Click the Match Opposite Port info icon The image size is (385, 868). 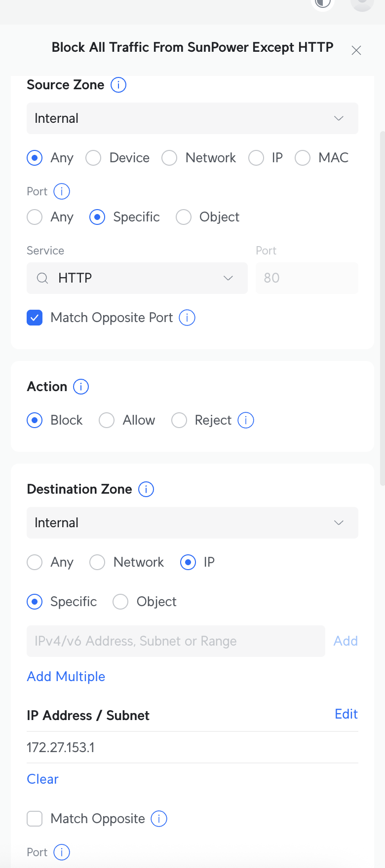coord(187,318)
